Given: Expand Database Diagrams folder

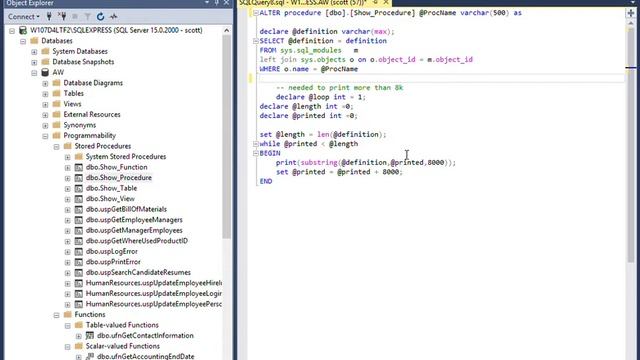Looking at the screenshot, I should click(45, 83).
